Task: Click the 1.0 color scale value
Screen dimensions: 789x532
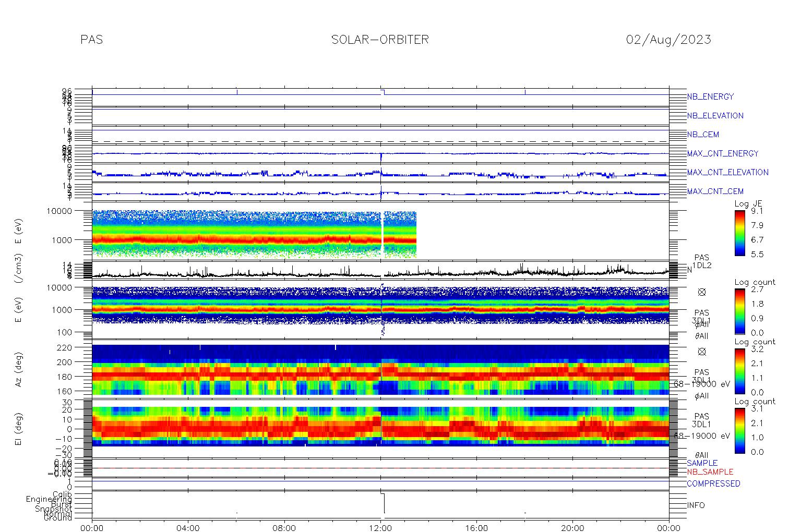Action: (x=757, y=438)
